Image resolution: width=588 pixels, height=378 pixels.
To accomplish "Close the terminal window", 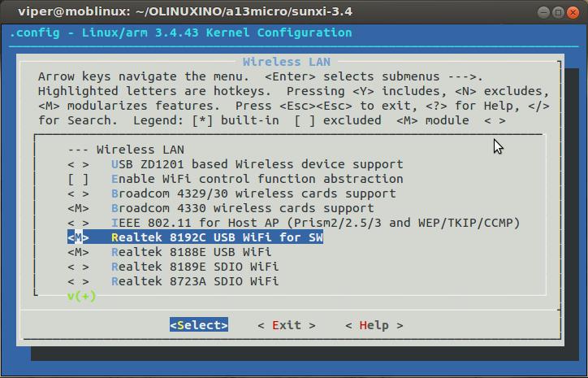I will tap(573, 12).
